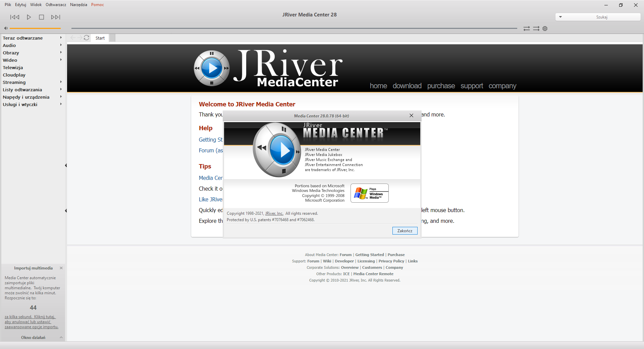Open the Privacy Policy footer link
This screenshot has height=349, width=644.
tap(391, 261)
